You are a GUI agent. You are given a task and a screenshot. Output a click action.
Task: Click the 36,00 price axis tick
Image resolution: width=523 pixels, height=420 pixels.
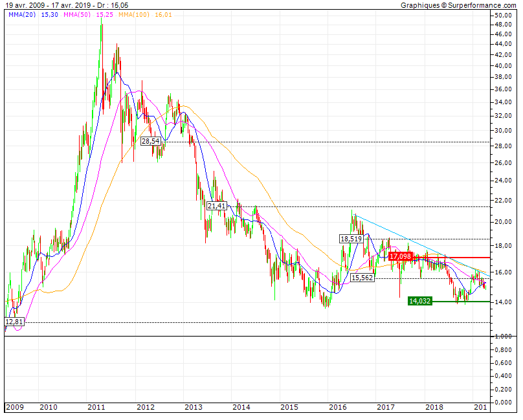tap(503, 89)
